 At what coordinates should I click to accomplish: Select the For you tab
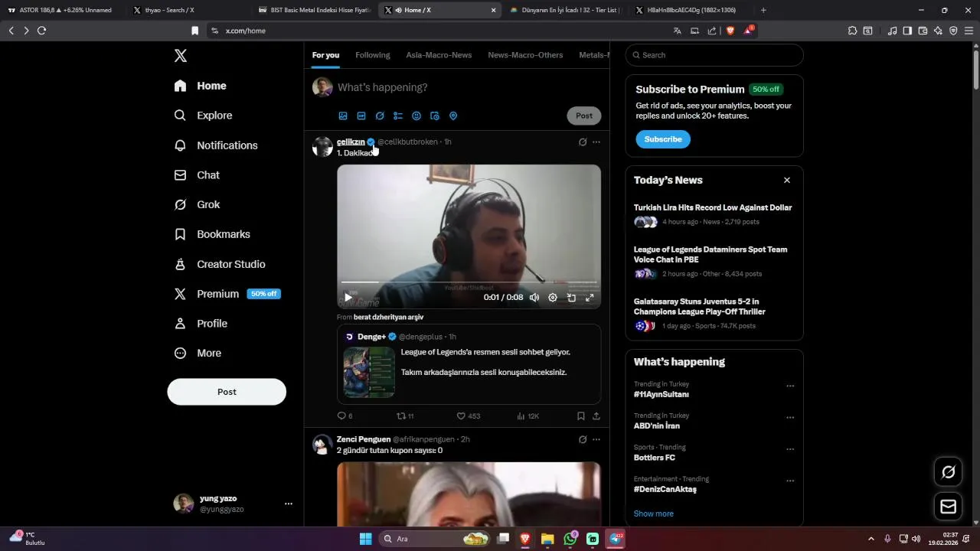coord(325,55)
